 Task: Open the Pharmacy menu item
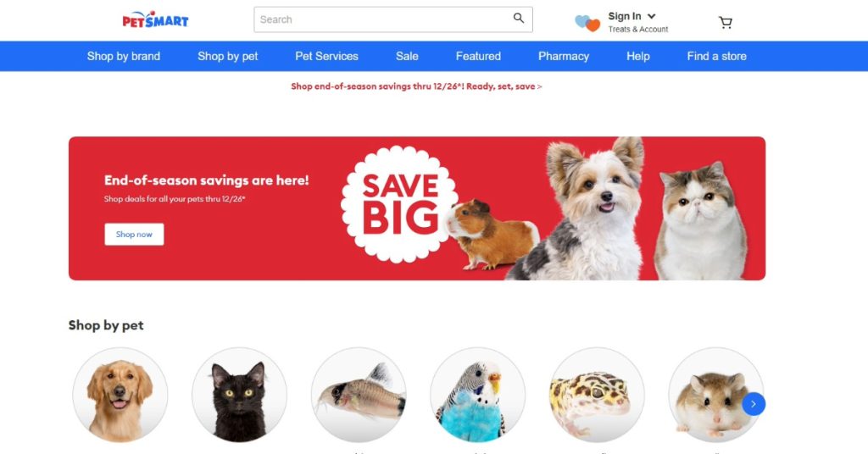[x=564, y=56]
